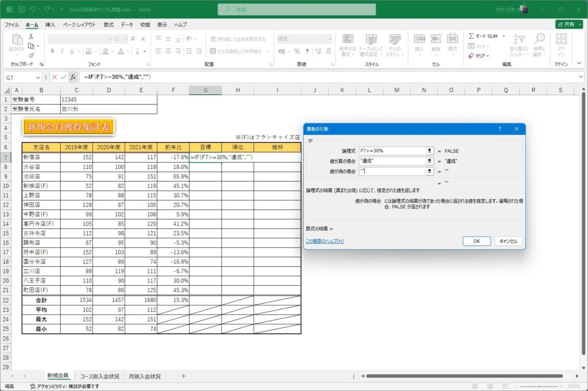Click the オート SUM sigma icon

471,36
